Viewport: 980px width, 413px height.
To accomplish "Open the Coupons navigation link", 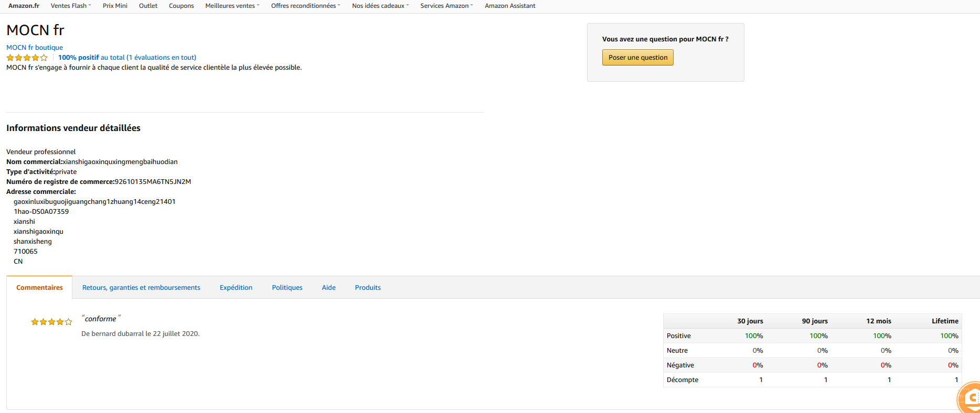I will (x=181, y=6).
